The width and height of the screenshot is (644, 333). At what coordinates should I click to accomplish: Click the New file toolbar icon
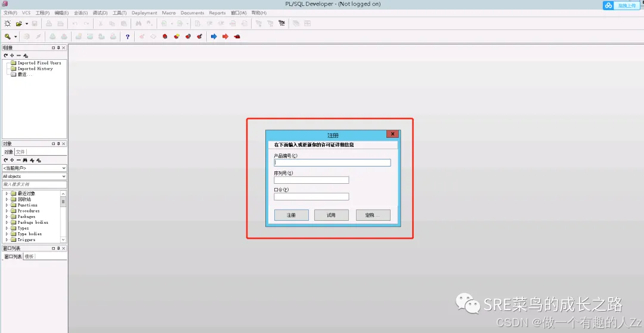point(7,23)
